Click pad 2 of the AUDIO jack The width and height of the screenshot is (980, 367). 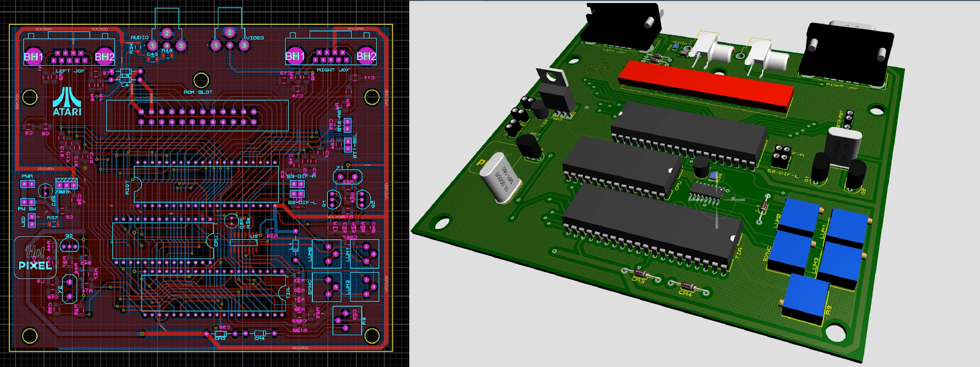(x=167, y=33)
